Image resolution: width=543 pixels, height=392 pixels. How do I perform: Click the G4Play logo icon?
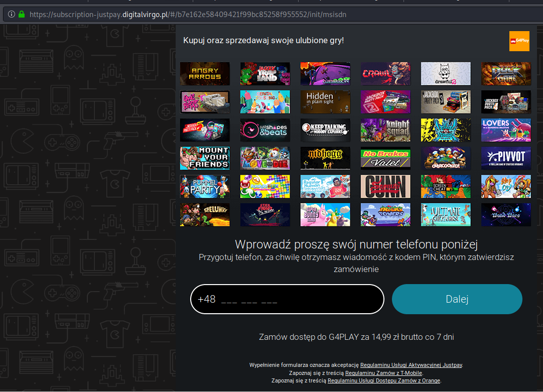pos(519,41)
